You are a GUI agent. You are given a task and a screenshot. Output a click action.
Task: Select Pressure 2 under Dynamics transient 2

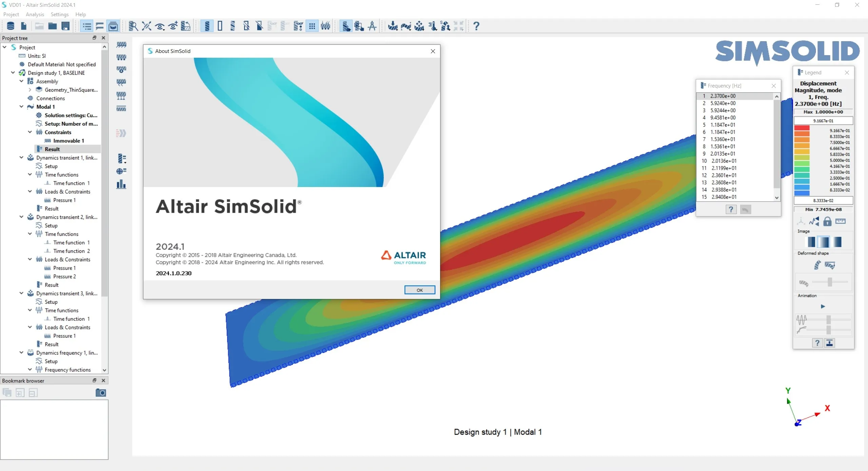pyautogui.click(x=64, y=276)
